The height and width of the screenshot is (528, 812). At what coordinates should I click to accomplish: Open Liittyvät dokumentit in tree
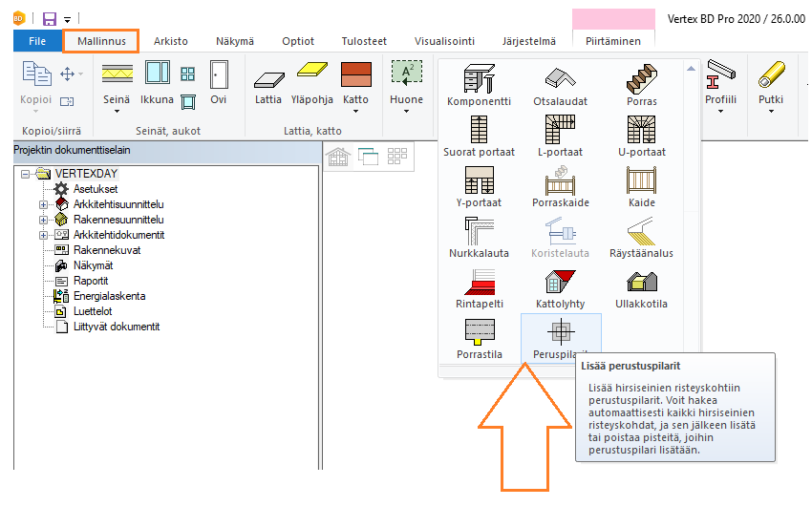117,327
